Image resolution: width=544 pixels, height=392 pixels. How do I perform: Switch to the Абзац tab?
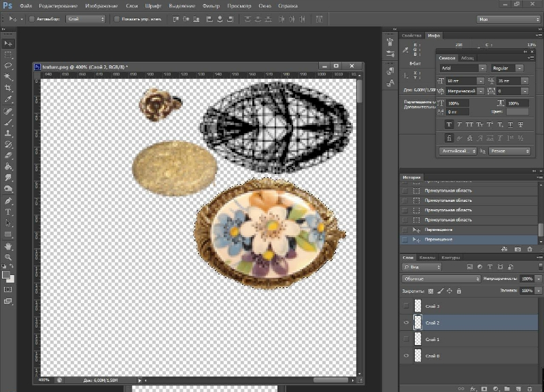(x=468, y=58)
